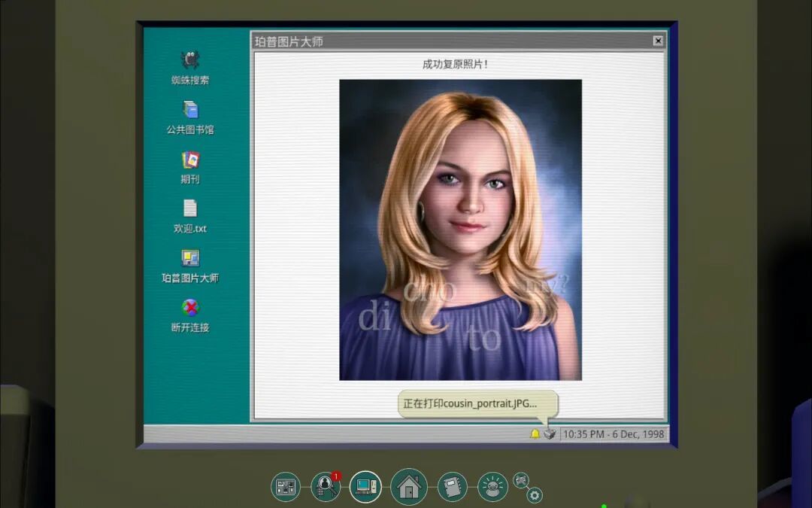The image size is (812, 508).
Task: Close the 珀普图片大师 window
Action: (658, 41)
